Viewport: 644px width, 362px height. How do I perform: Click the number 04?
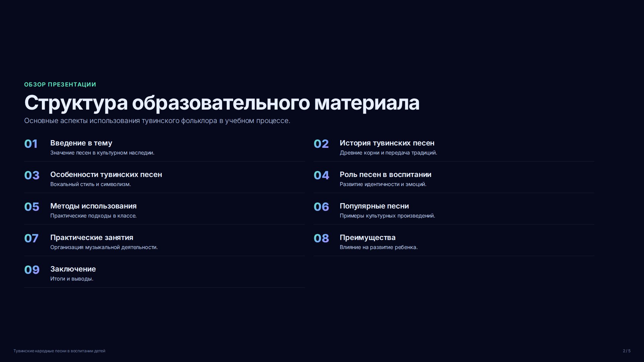coord(321,175)
